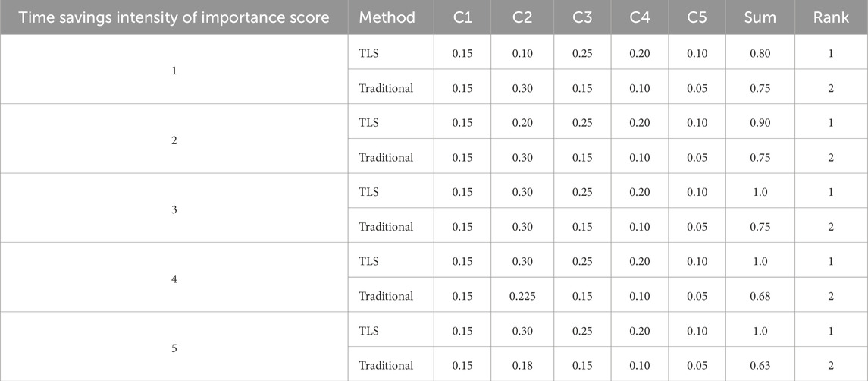
Task: Select the Method column header
Action: (x=387, y=17)
